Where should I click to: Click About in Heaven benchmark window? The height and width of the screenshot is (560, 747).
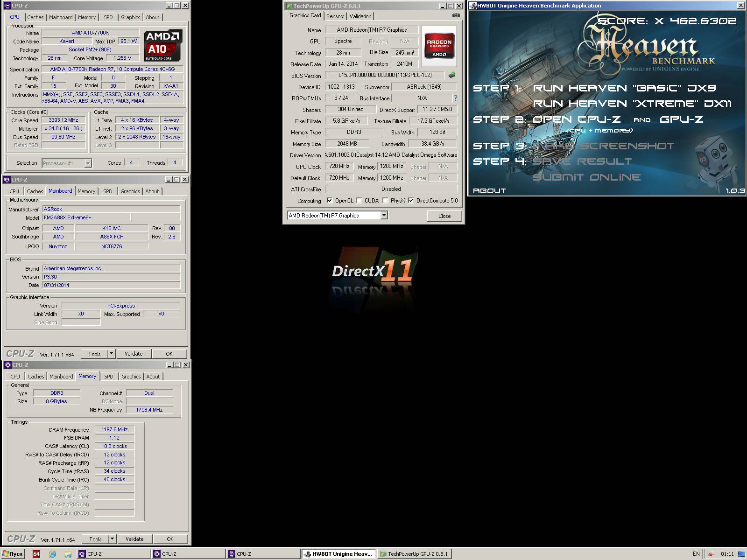(489, 190)
